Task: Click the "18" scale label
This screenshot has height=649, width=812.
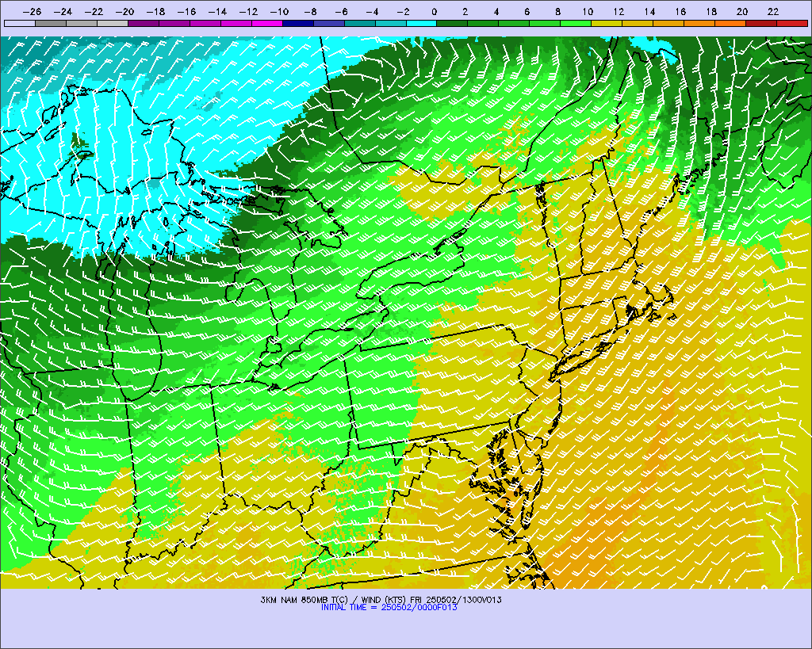Action: point(711,11)
